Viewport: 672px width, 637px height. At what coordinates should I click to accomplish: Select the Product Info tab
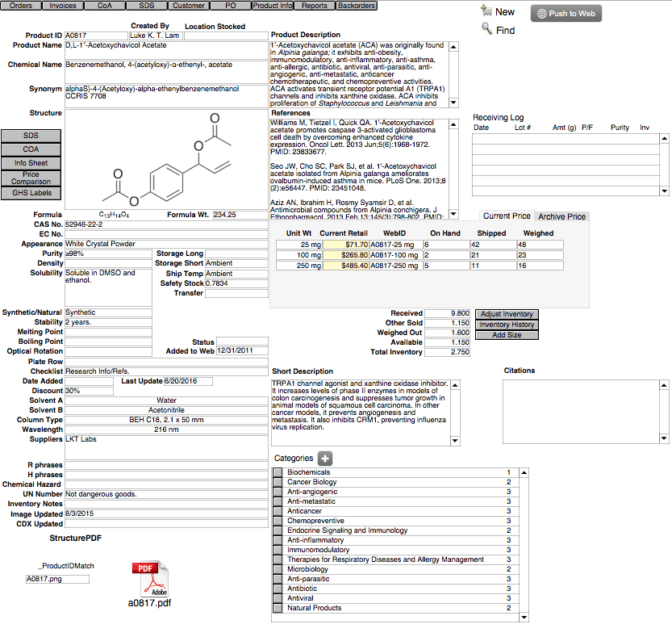tap(273, 6)
